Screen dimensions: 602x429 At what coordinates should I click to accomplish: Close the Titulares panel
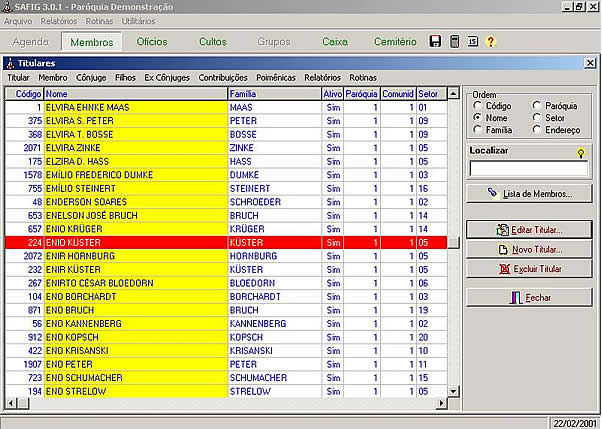click(x=590, y=63)
